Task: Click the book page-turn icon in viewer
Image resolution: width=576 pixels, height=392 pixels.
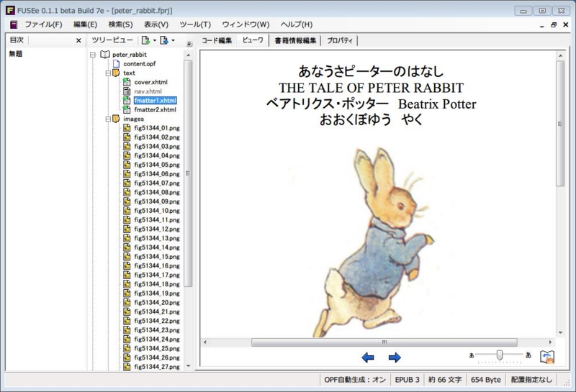Action: coord(547,357)
